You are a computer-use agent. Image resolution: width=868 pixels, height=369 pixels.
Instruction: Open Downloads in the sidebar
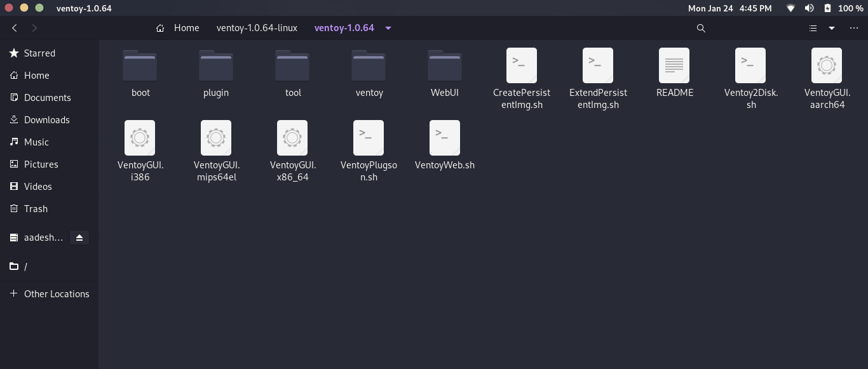point(46,120)
